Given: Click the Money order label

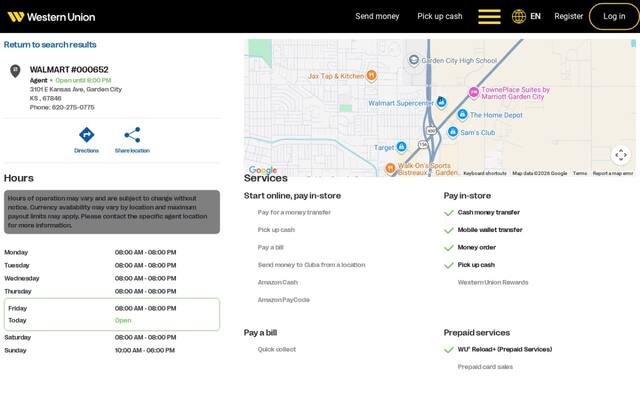Looking at the screenshot, I should (477, 248).
